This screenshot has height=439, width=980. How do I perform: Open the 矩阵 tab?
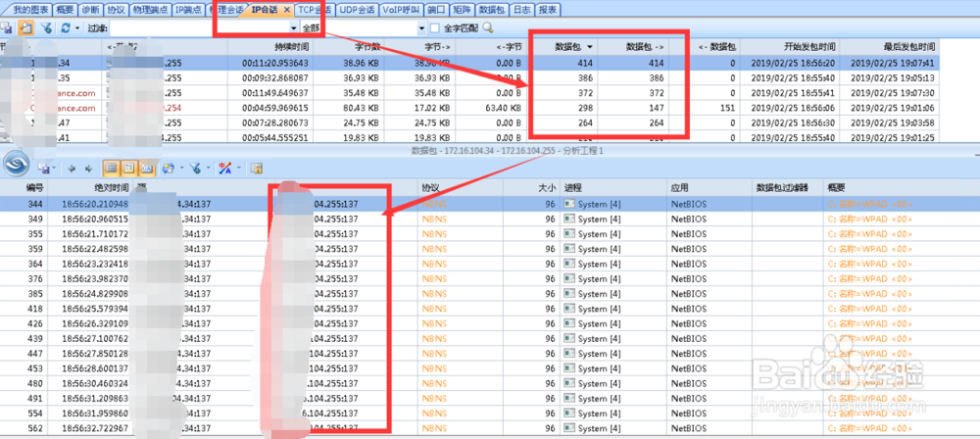(463, 10)
